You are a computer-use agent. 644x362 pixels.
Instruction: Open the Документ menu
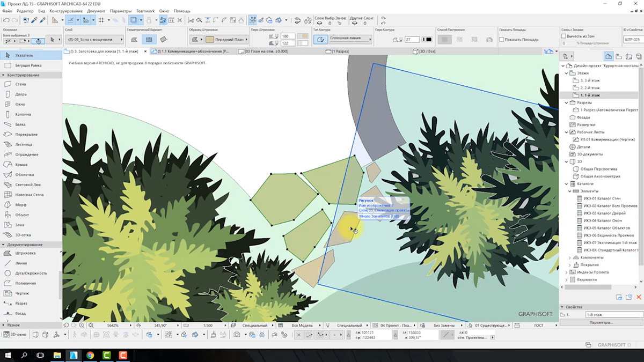pos(96,11)
